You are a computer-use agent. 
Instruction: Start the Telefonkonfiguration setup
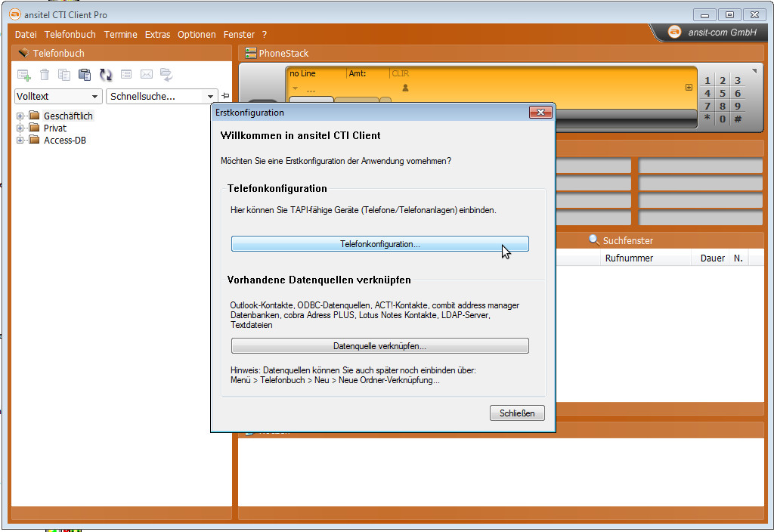(379, 243)
